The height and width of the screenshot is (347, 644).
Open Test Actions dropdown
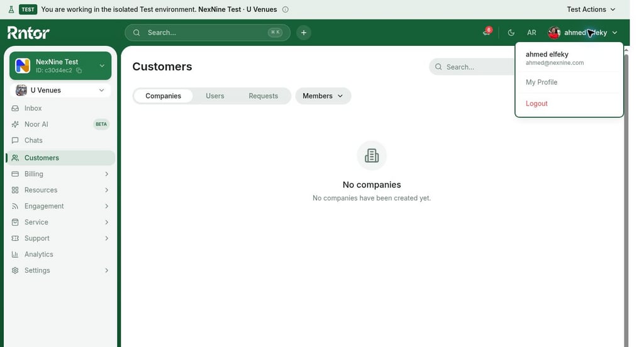coord(591,9)
